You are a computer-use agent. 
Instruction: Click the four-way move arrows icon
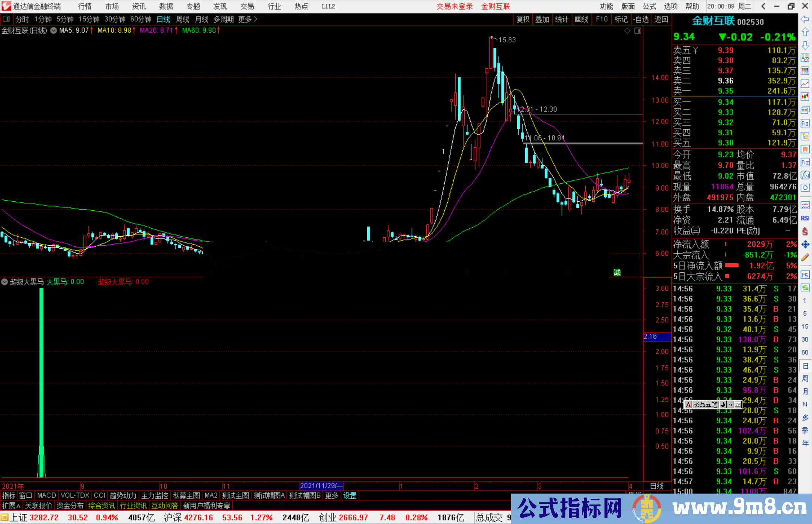[805, 245]
